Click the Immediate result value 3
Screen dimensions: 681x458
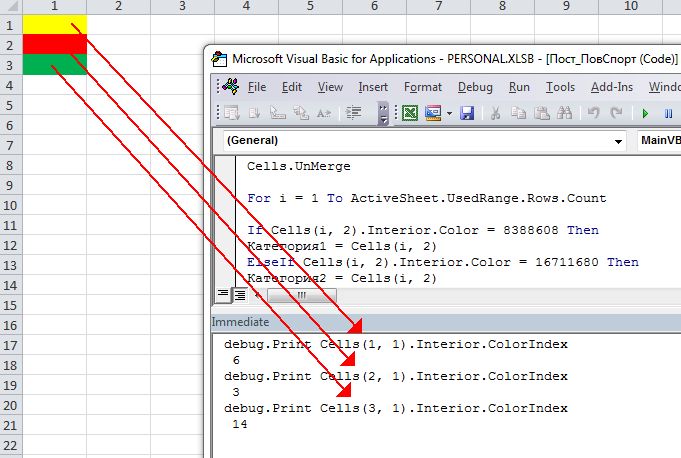coord(236,392)
